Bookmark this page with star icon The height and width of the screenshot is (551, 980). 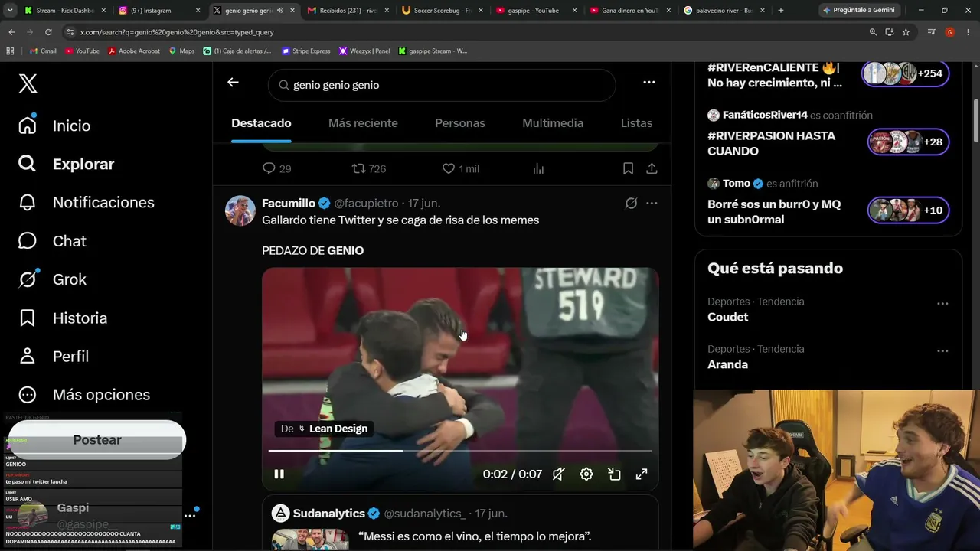coord(906,32)
